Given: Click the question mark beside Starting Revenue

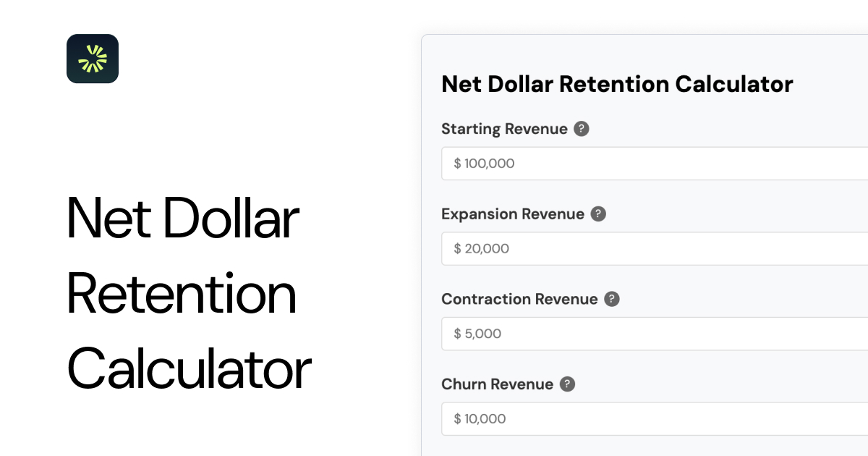Looking at the screenshot, I should pos(582,128).
